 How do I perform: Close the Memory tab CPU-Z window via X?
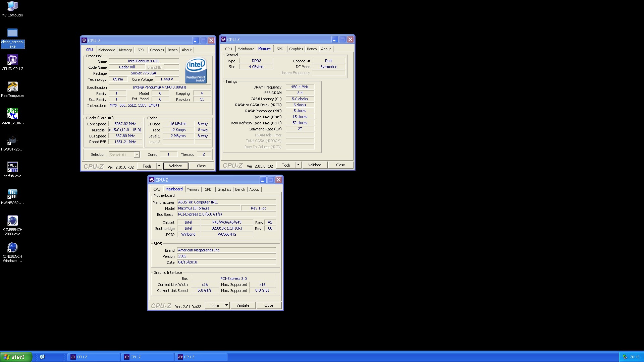coord(350,40)
